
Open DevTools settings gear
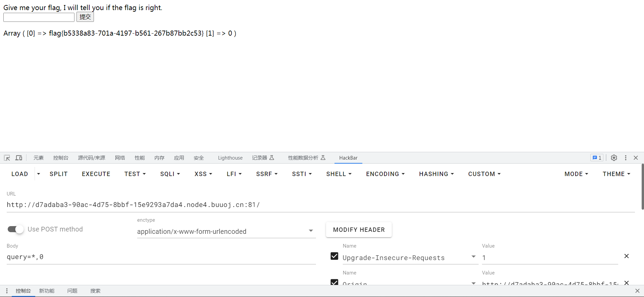coord(614,158)
